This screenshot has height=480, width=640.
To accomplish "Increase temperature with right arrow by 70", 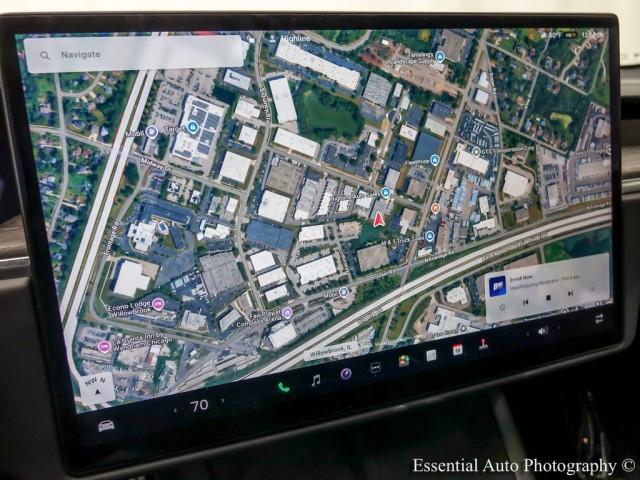I will [223, 400].
